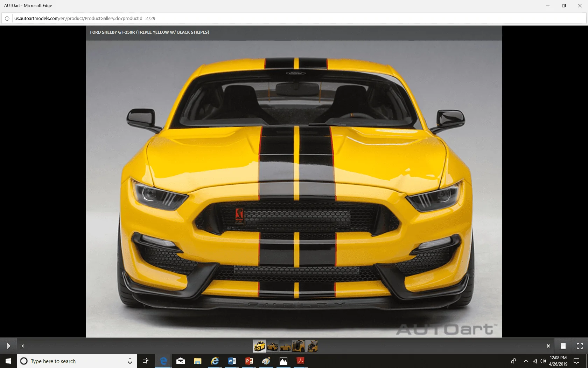Select the first front-view car thumbnail

[x=259, y=346]
